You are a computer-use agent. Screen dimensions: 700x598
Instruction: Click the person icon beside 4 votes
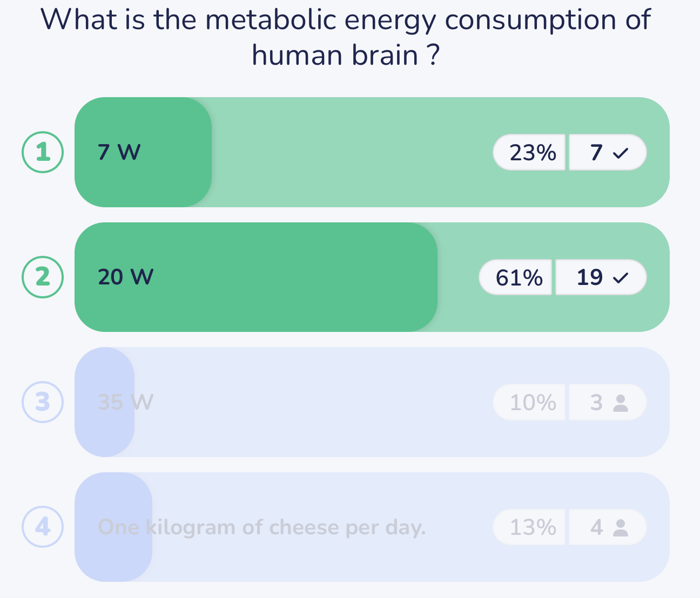(x=621, y=528)
